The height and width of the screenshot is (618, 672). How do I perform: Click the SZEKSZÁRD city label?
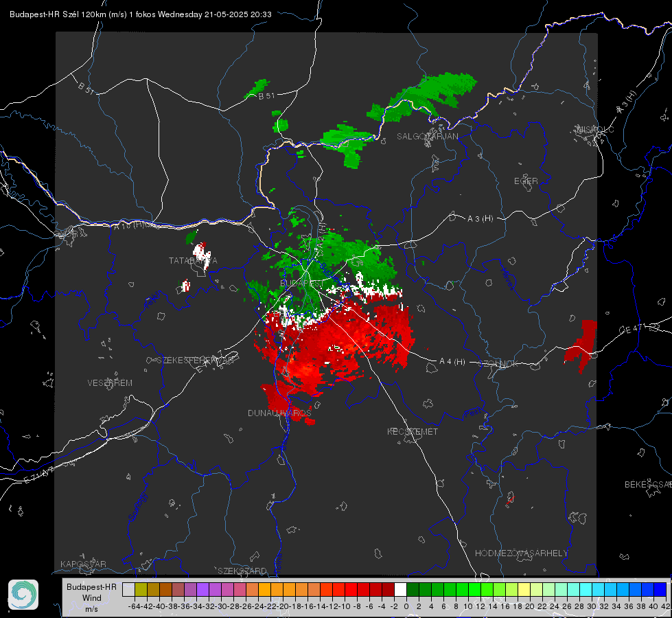point(242,571)
